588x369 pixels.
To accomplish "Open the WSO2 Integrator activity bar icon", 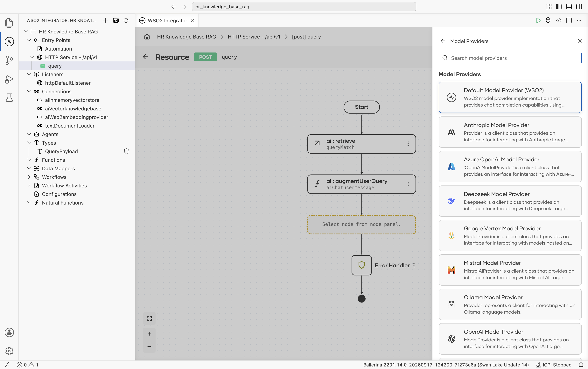I will click(9, 41).
